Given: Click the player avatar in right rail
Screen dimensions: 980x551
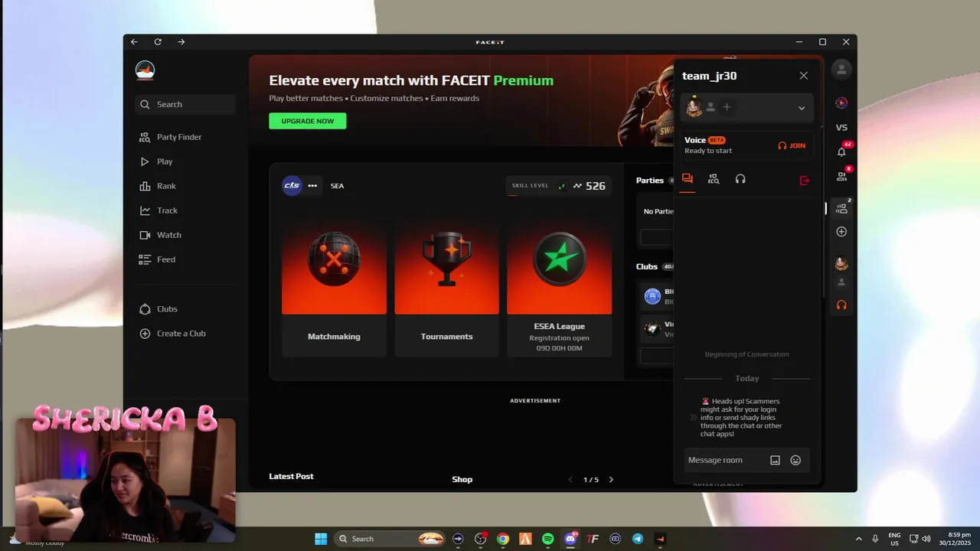Looking at the screenshot, I should [841, 263].
